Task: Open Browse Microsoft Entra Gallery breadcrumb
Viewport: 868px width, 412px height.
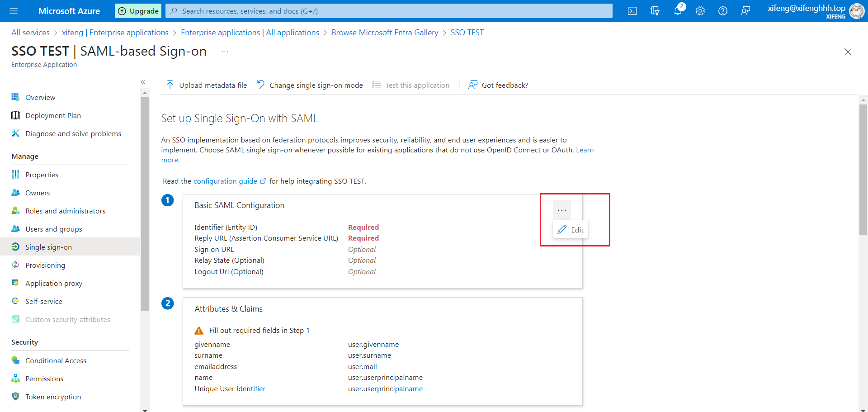Action: (385, 33)
